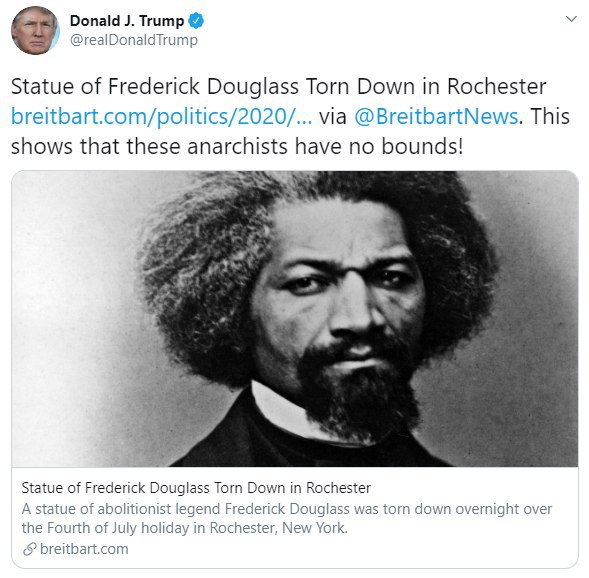This screenshot has height=578, width=589.
Task: Open the Frederick Douglass portrait card image
Action: click(295, 319)
